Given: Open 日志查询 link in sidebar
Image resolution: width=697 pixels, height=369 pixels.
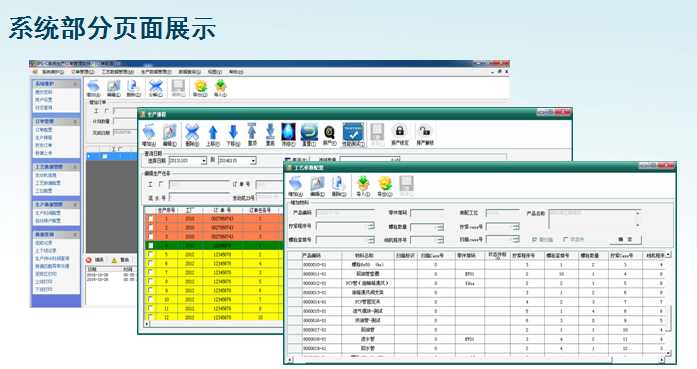Looking at the screenshot, I should click(44, 108).
